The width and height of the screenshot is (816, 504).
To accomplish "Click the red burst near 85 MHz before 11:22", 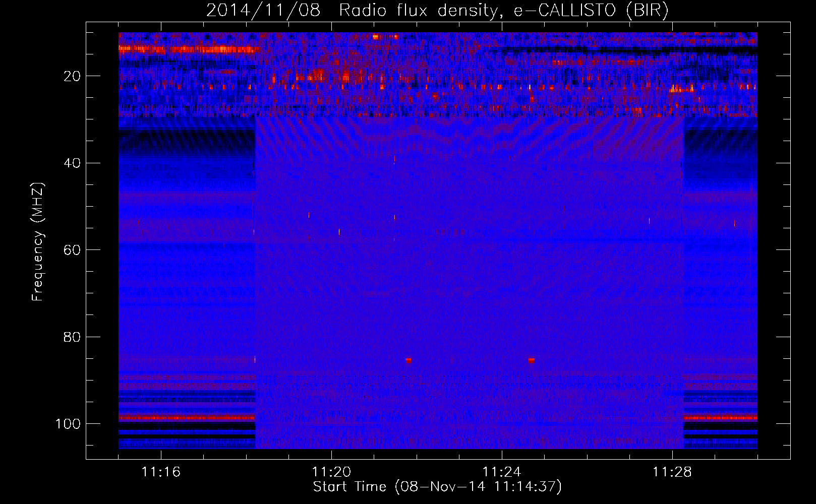I will pyautogui.click(x=409, y=360).
